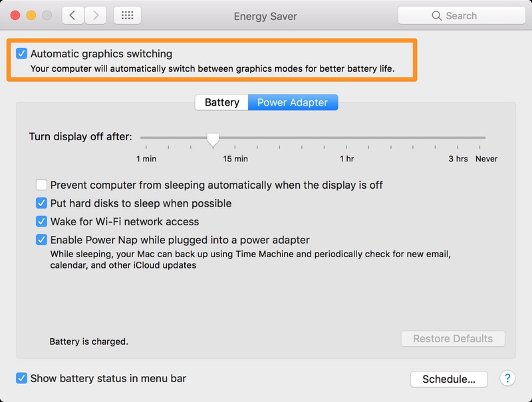Click the forward chevron navigation button
This screenshot has width=532, height=402.
[x=96, y=15]
